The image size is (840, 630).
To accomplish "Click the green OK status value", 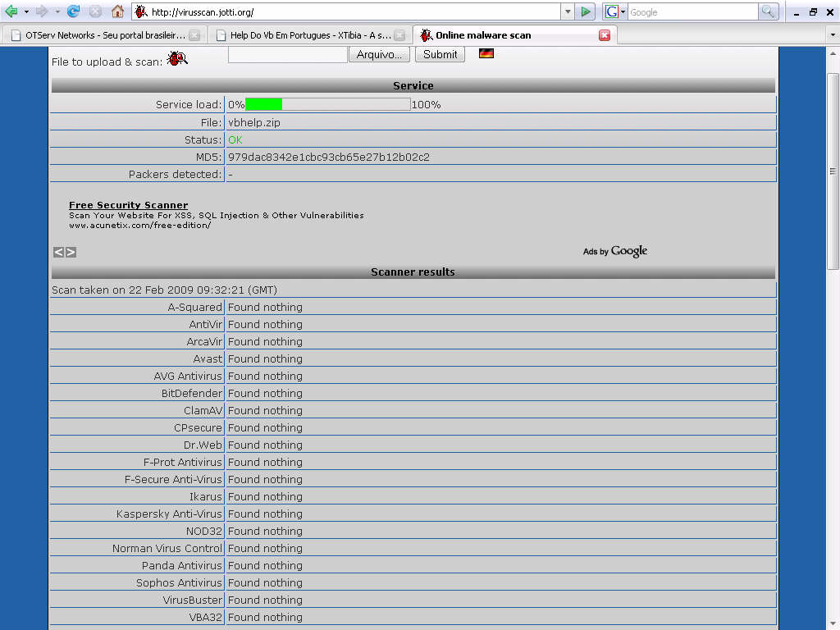I will click(x=235, y=139).
